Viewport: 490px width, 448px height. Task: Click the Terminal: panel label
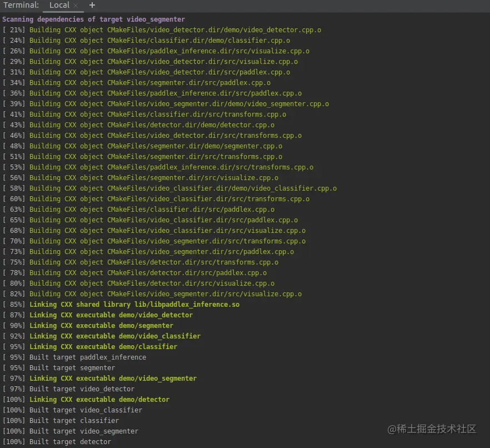[x=21, y=5]
